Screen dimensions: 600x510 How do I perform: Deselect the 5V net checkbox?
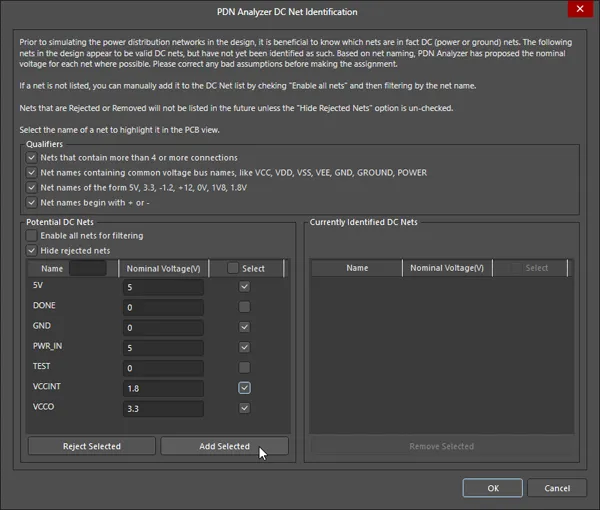coord(244,287)
